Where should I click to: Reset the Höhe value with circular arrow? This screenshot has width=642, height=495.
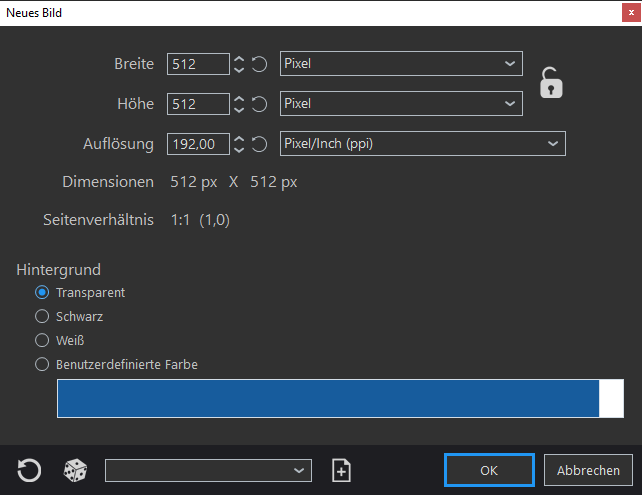(x=259, y=104)
